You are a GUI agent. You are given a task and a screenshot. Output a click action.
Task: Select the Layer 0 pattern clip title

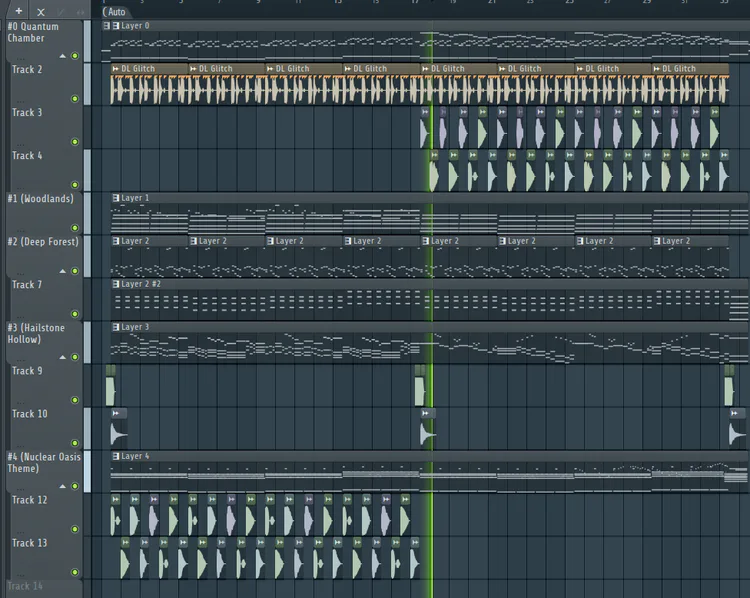[135, 25]
